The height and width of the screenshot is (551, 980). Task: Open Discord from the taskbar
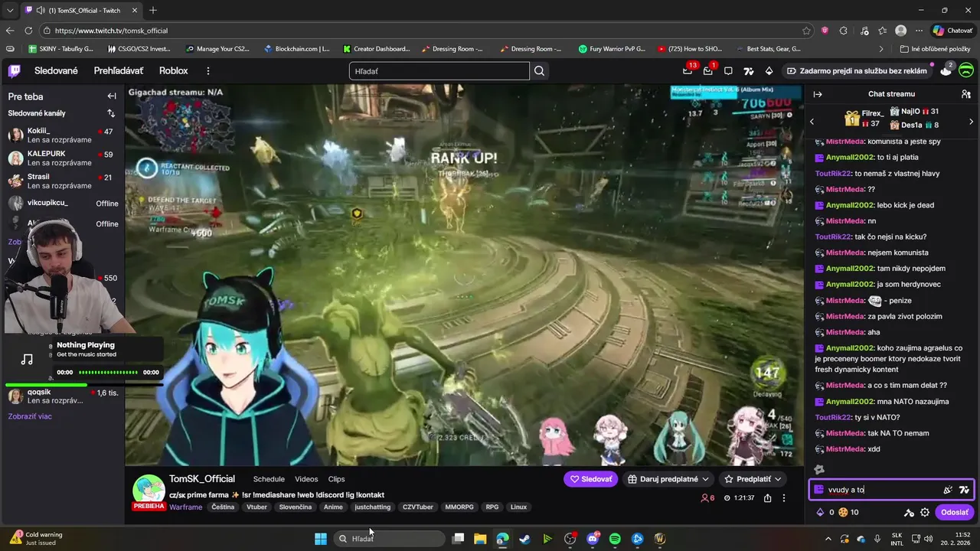point(593,539)
